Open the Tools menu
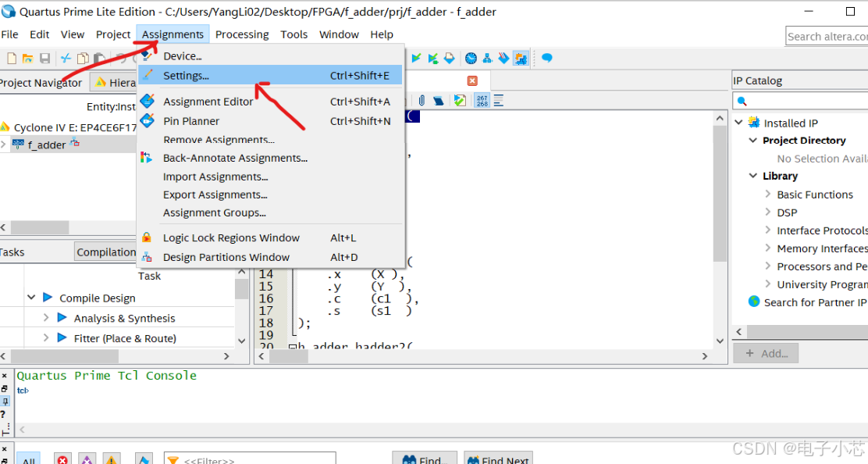Viewport: 868px width, 464px height. pos(294,34)
